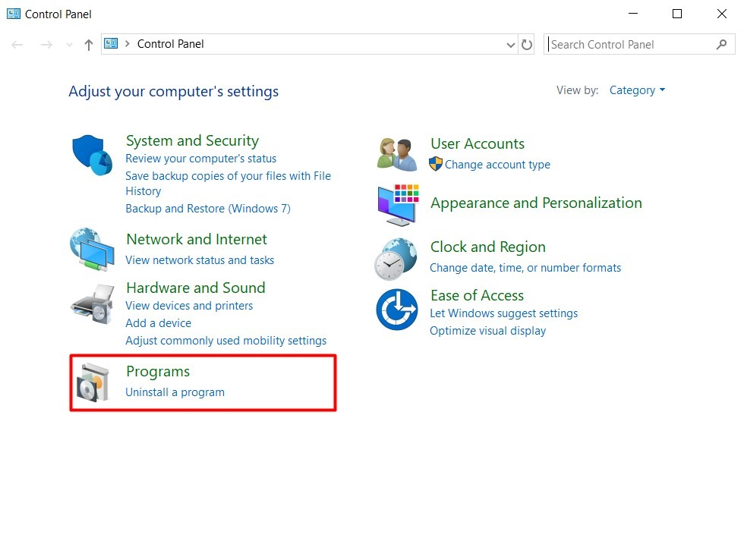Open the recent locations dropdown arrow
Viewport: 744px width, 560px height.
[70, 45]
